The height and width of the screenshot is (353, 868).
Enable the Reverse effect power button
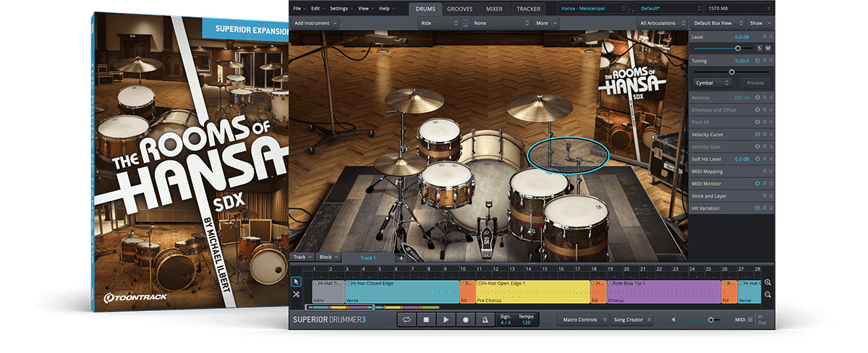click(x=757, y=98)
